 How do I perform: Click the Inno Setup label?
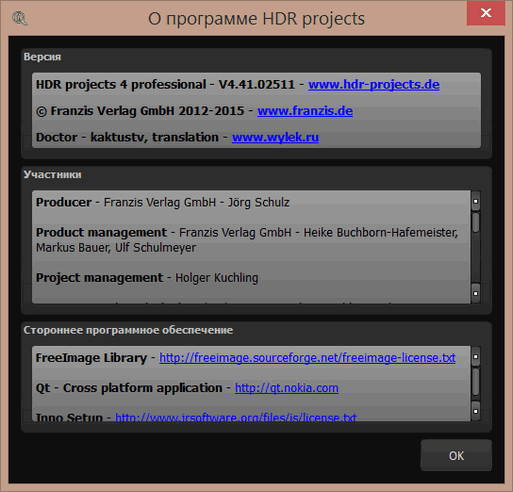[69, 417]
